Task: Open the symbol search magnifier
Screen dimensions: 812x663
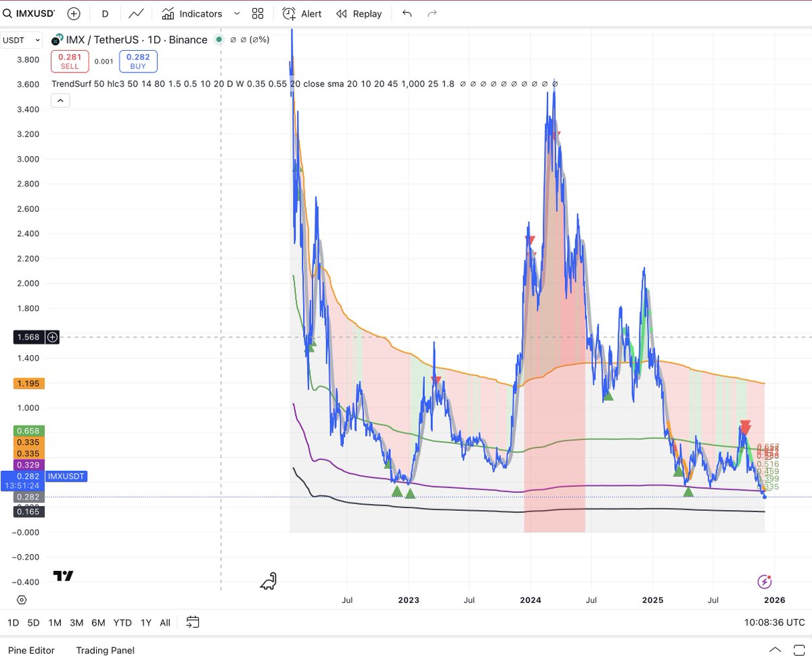Action: [x=7, y=13]
